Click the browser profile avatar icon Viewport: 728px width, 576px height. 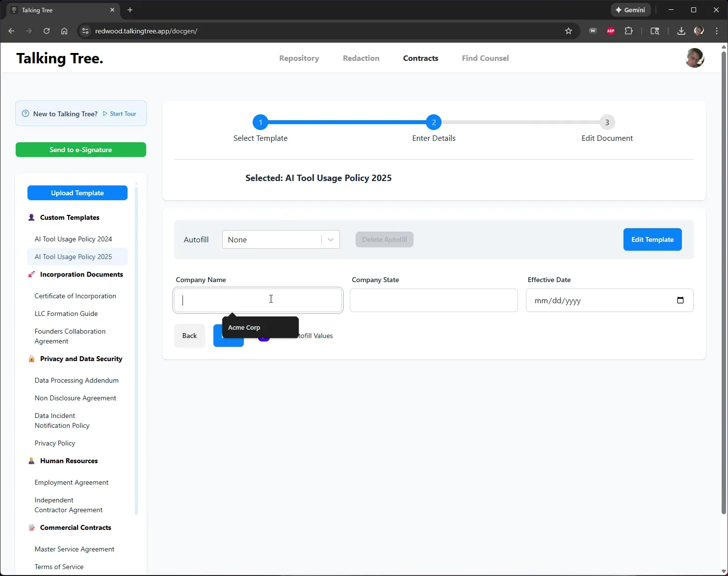click(x=699, y=31)
